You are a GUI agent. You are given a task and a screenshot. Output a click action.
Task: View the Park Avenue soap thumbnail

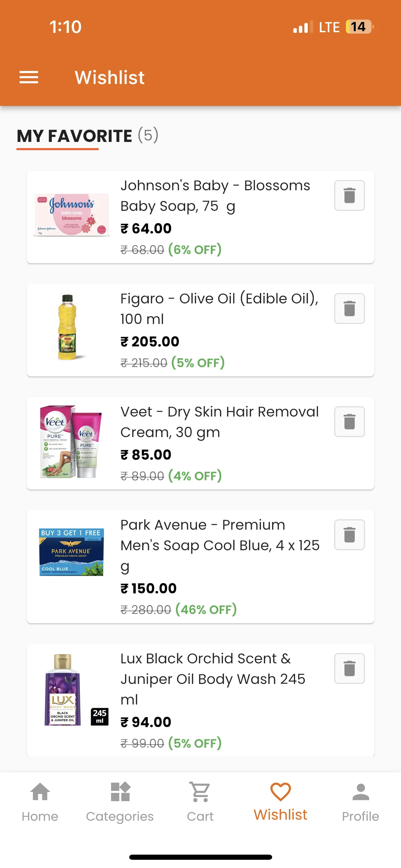[x=71, y=552]
